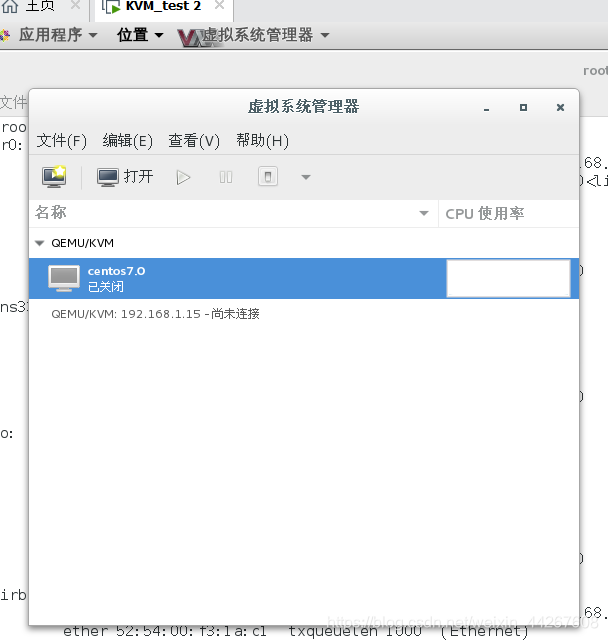Close the 虚拟系统管理器 window
Viewport: 608px width, 641px height.
[560, 108]
